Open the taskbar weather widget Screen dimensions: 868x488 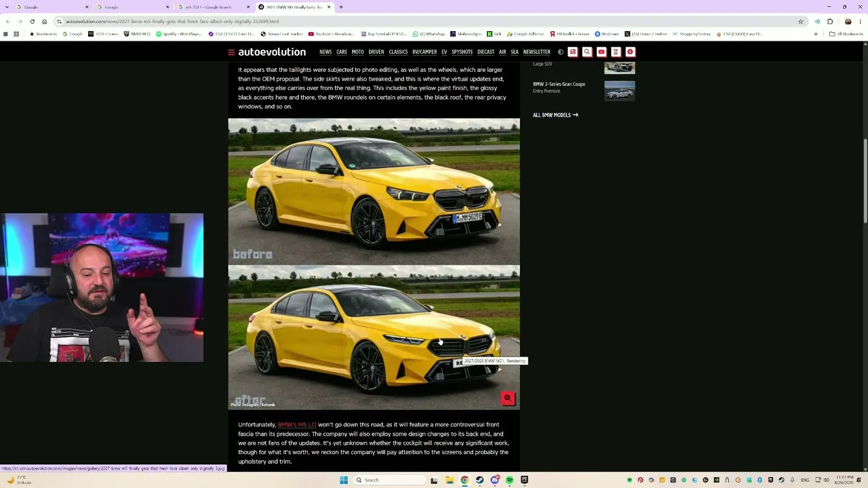click(x=19, y=480)
